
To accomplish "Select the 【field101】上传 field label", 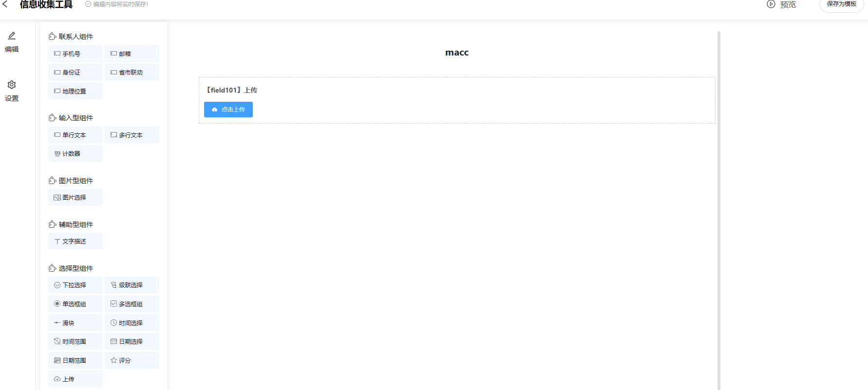I will coord(231,90).
